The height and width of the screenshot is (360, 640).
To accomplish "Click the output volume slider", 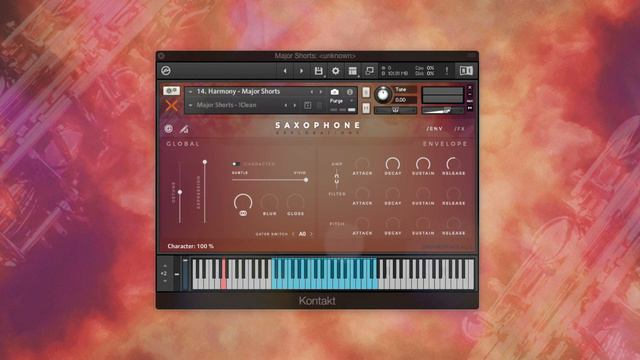I will [442, 110].
